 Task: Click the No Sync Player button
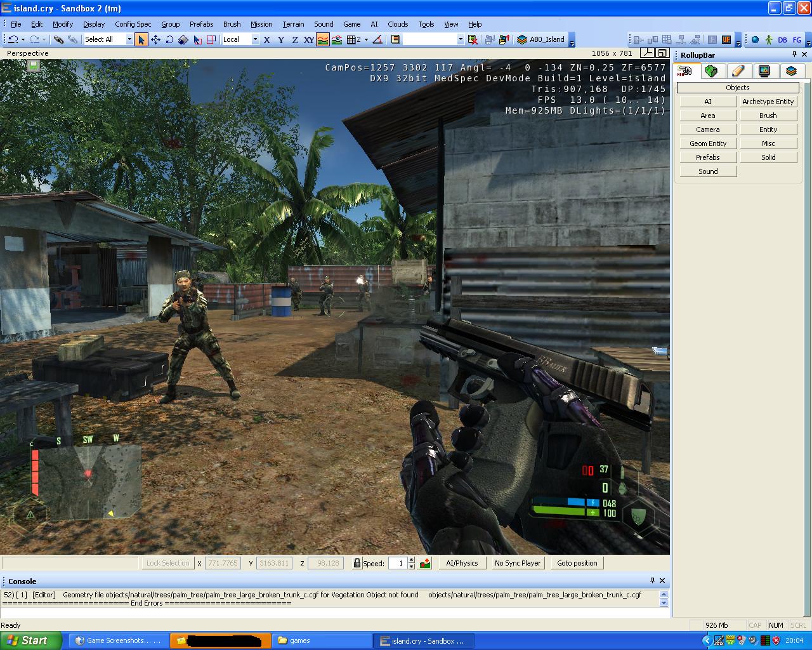tap(518, 563)
